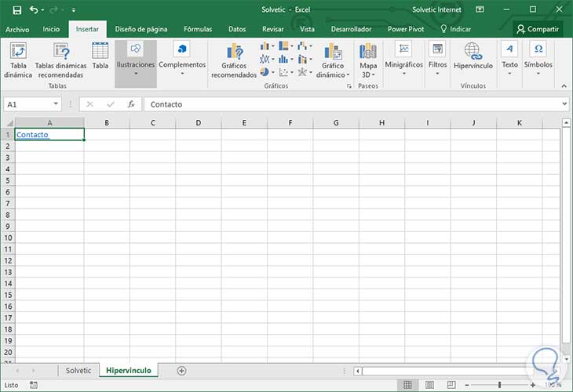The width and height of the screenshot is (573, 392).
Task: Click the Name Box showing A1
Action: 28,104
